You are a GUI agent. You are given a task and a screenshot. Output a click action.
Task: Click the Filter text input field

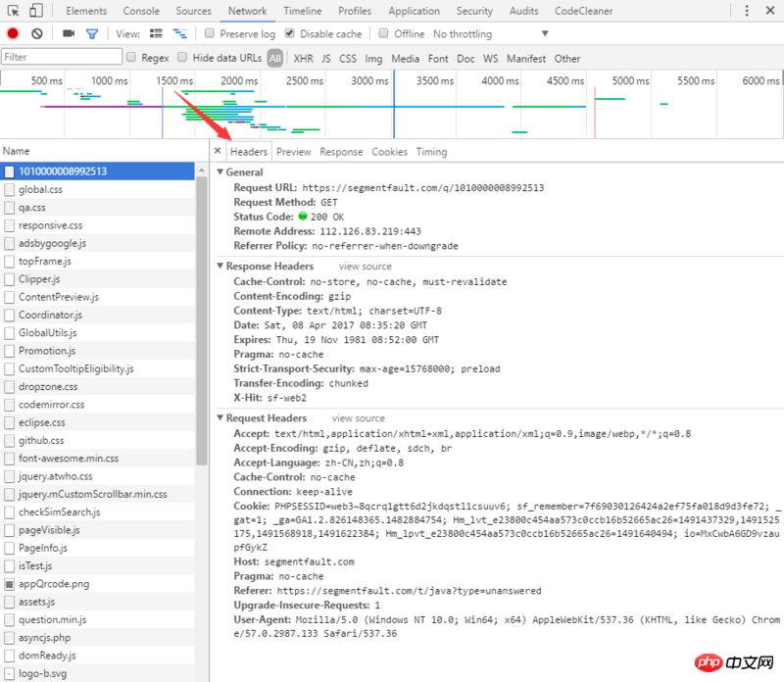coord(61,58)
